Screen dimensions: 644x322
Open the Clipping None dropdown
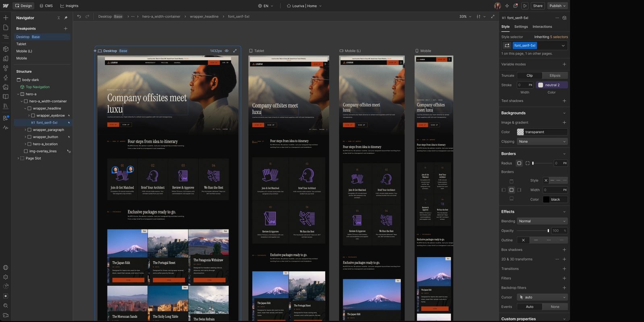(542, 142)
